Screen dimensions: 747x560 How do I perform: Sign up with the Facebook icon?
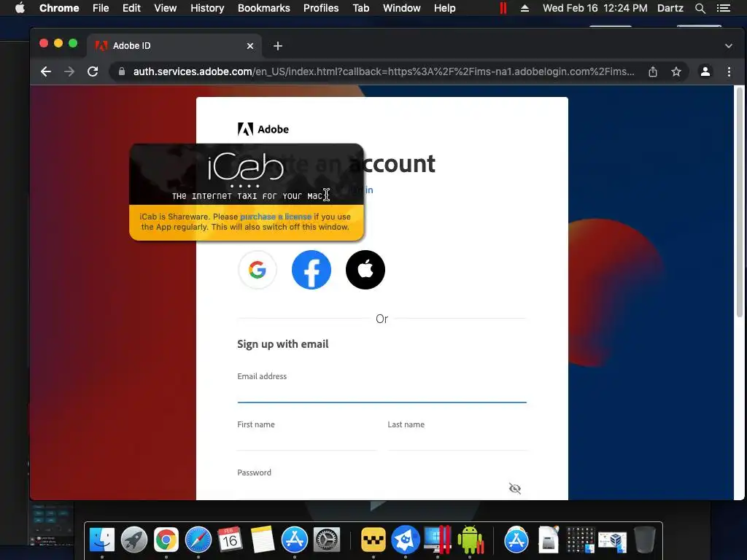[x=311, y=270]
